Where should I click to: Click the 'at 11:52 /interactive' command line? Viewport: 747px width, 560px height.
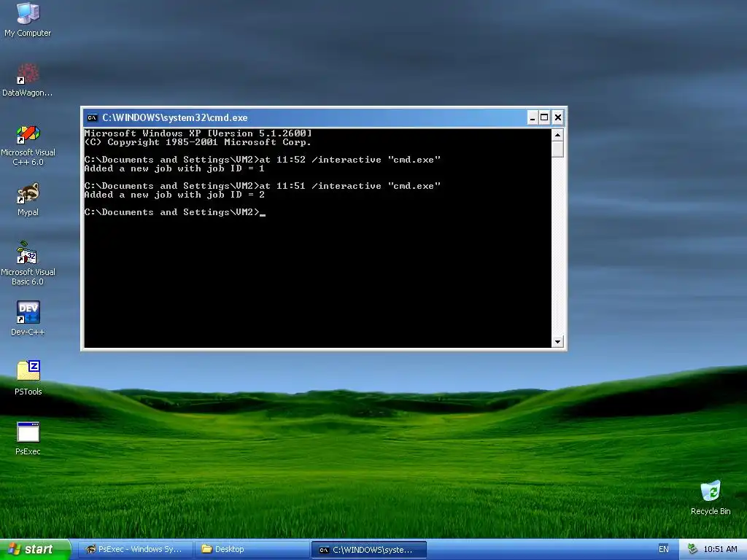(x=263, y=160)
